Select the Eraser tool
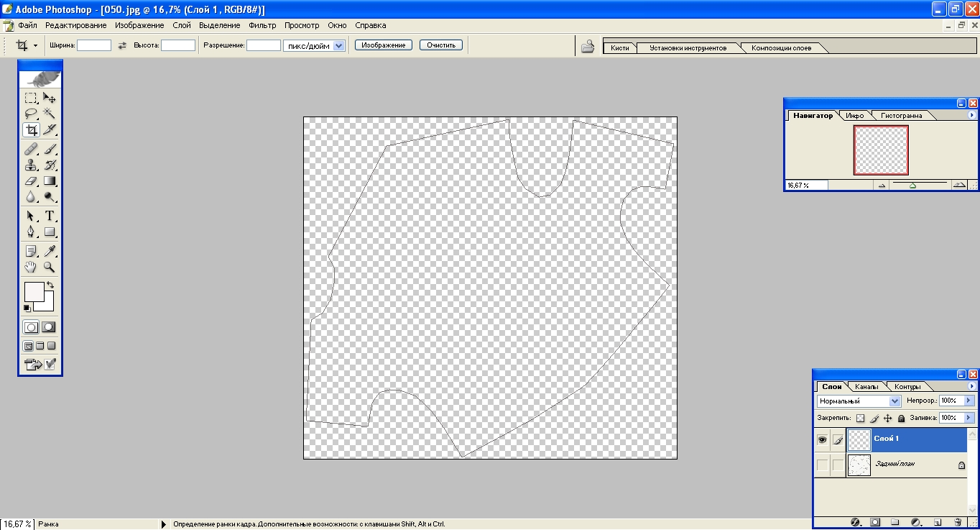 [31, 181]
